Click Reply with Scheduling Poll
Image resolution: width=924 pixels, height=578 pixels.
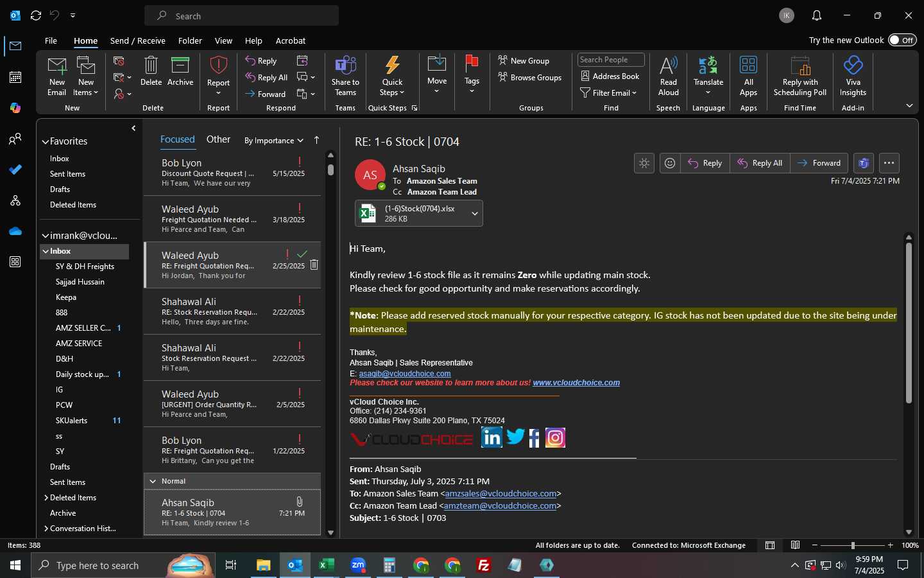pos(800,76)
